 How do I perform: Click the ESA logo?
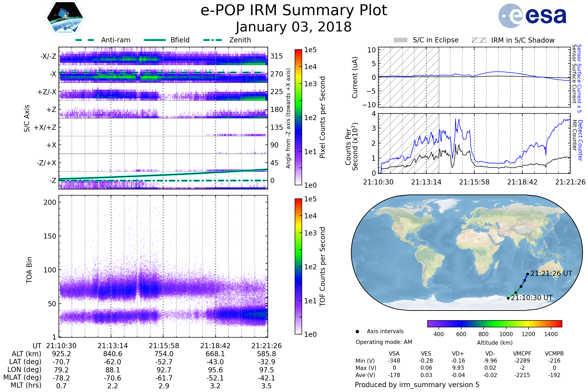tap(532, 16)
